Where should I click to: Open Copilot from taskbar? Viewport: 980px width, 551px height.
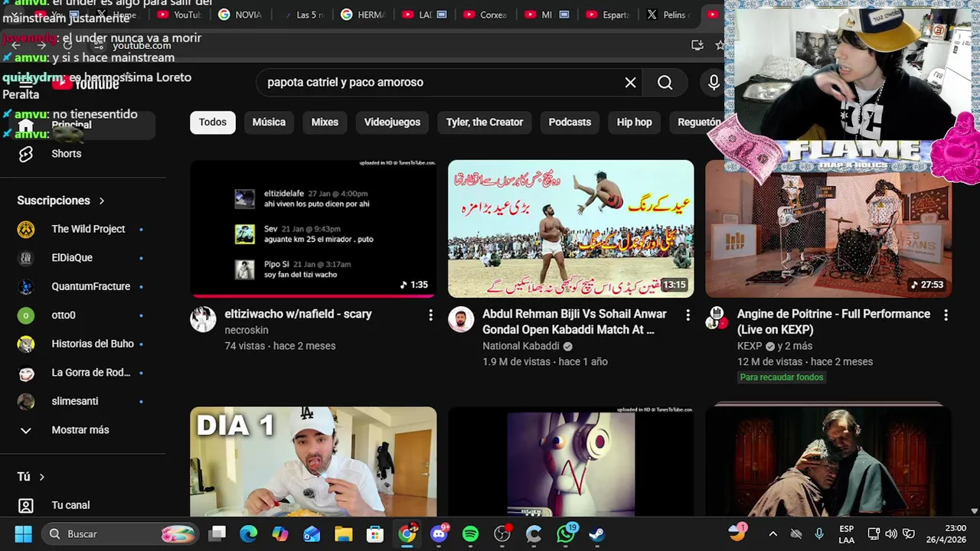(x=280, y=533)
